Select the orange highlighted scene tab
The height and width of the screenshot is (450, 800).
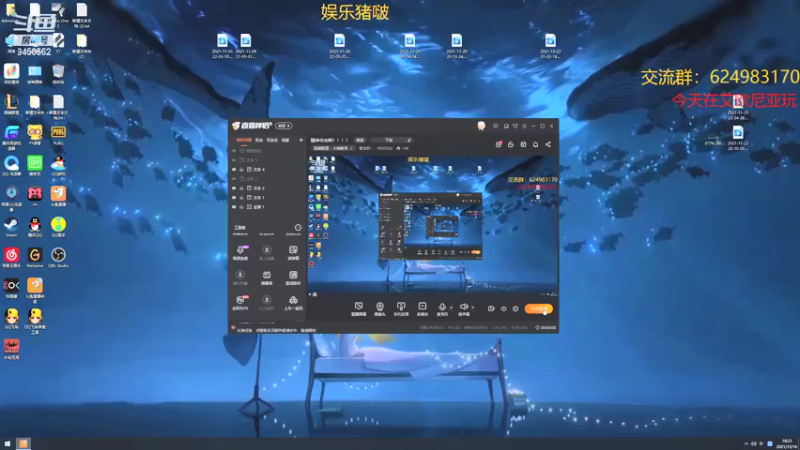[x=243, y=140]
